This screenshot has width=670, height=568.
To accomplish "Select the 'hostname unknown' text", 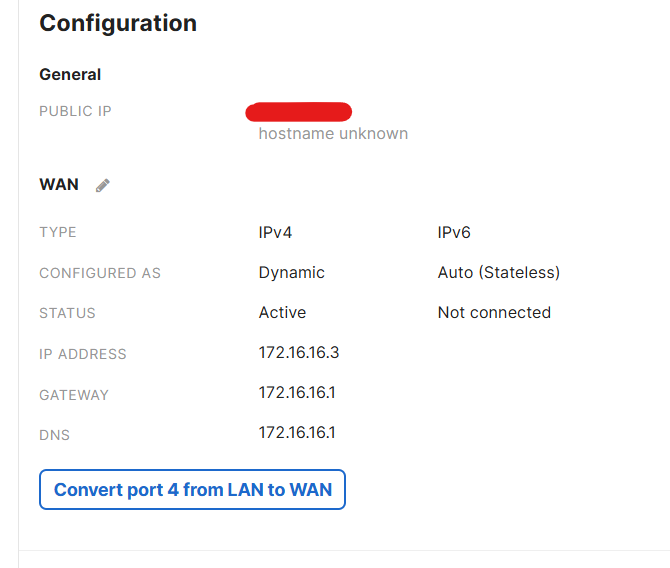I will pyautogui.click(x=333, y=134).
